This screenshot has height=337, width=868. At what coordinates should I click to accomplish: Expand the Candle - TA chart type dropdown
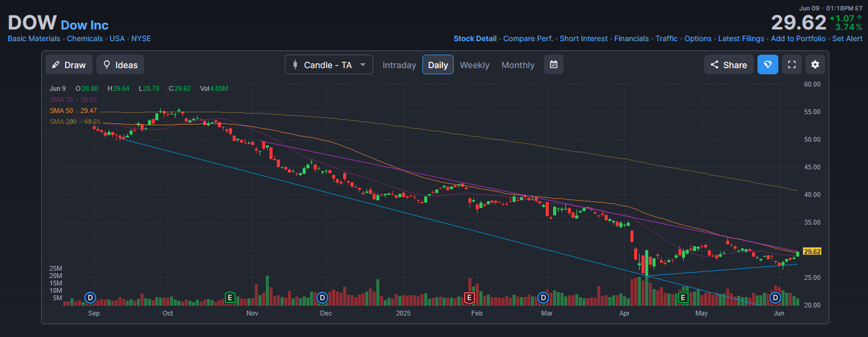(x=328, y=65)
